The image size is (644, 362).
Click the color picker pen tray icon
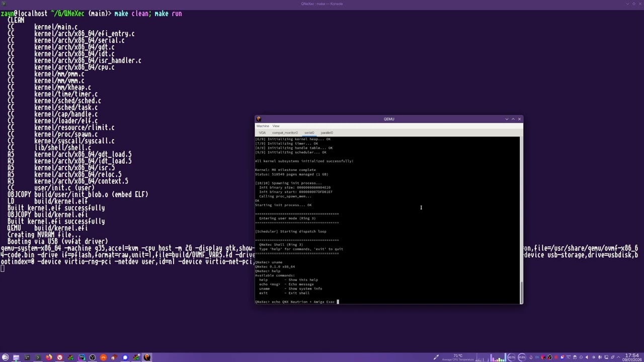436,357
